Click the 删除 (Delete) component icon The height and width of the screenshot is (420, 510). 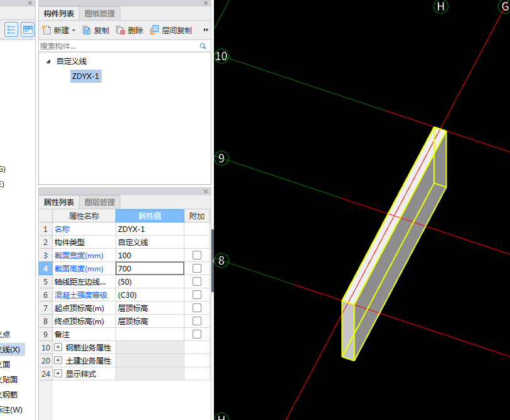click(x=120, y=30)
